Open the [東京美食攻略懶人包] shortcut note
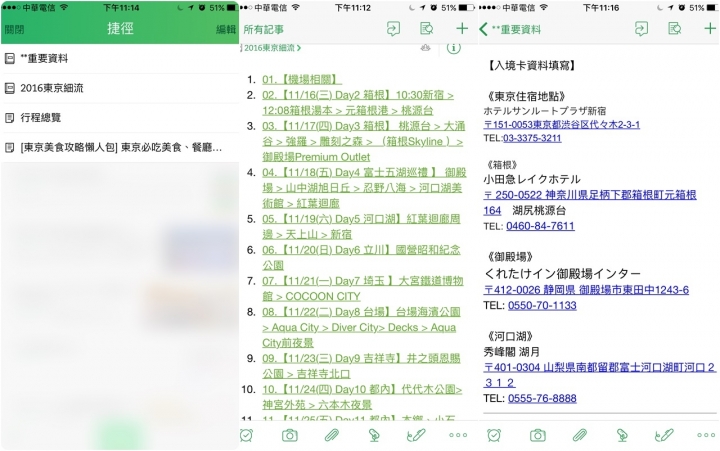 (x=120, y=147)
